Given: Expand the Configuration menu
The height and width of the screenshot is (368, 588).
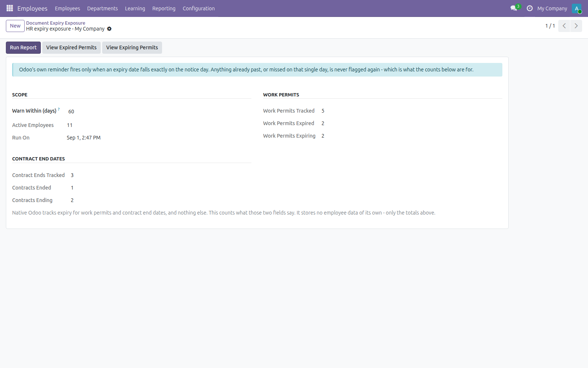Looking at the screenshot, I should pos(198,8).
